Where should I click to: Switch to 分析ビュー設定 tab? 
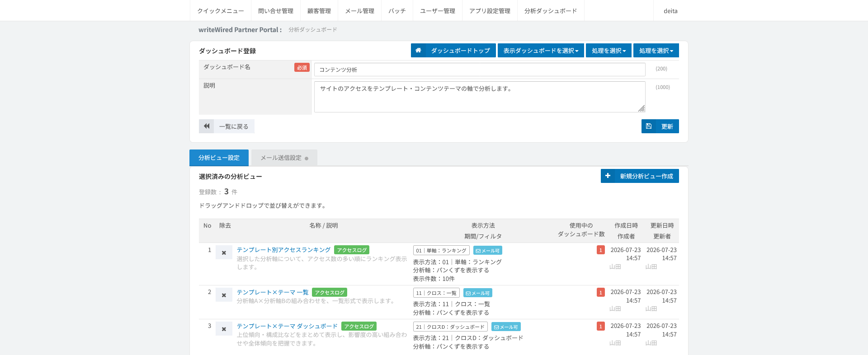click(219, 158)
